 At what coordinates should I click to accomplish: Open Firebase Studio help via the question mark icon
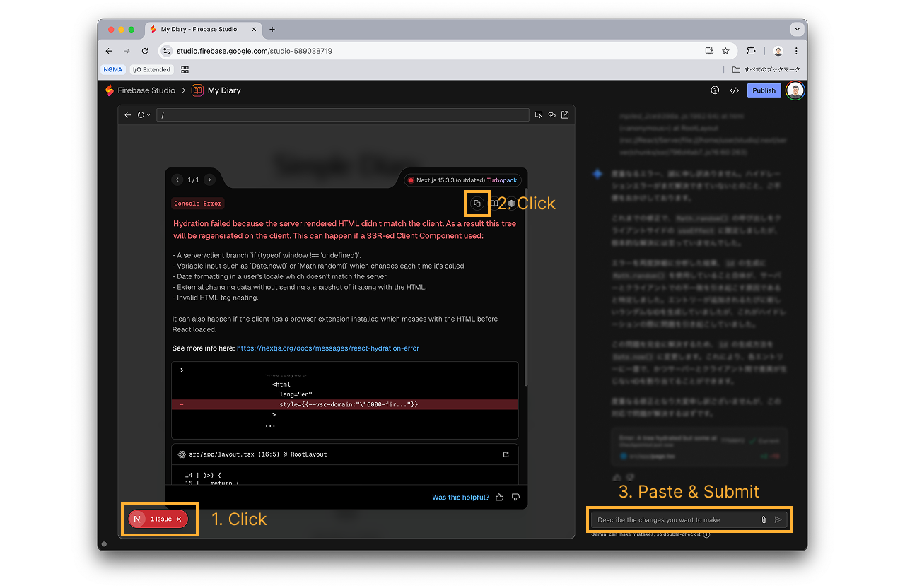pos(713,90)
